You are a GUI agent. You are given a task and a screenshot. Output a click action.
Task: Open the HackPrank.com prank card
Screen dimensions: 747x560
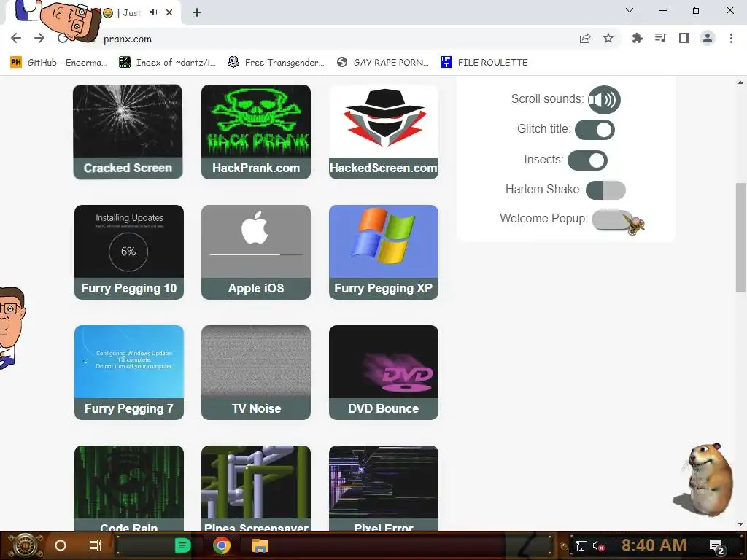256,132
